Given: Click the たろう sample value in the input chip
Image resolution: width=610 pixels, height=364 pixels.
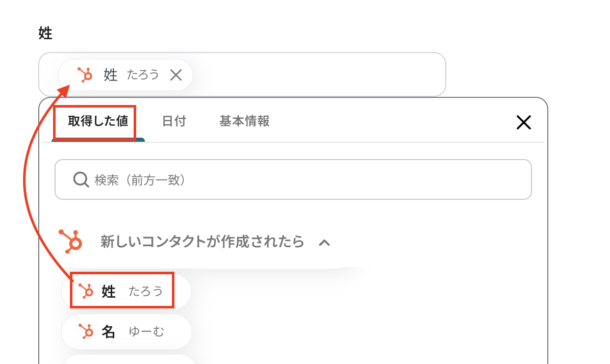Looking at the screenshot, I should point(143,75).
